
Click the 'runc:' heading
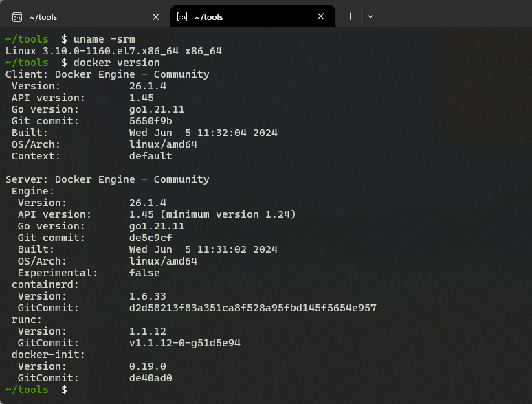coord(27,319)
